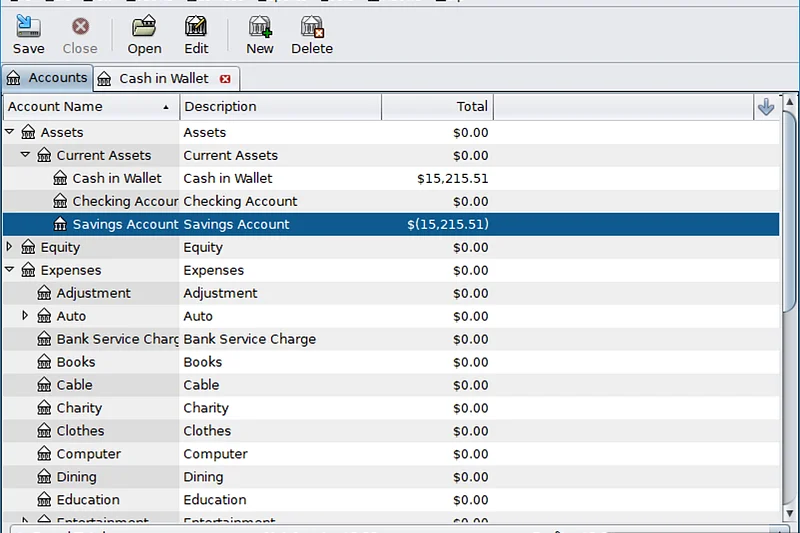Switch to the Cash in Wallet tab

(x=163, y=79)
